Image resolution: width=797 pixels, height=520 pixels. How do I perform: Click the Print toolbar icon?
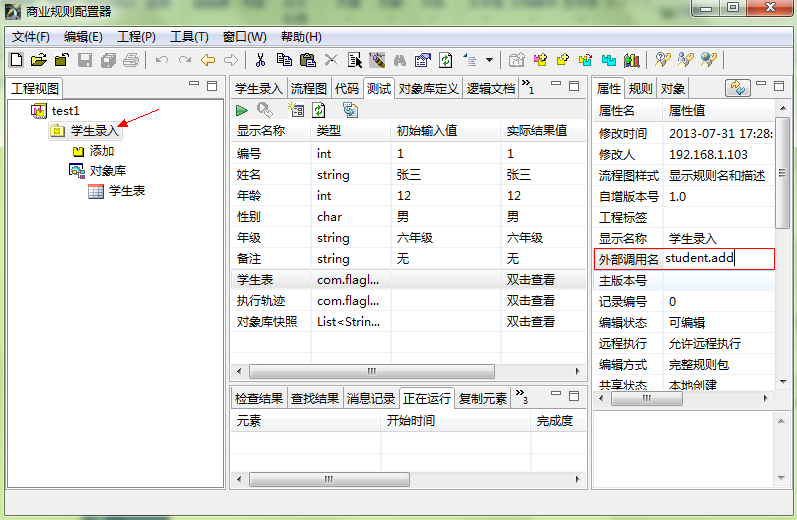tap(131, 60)
